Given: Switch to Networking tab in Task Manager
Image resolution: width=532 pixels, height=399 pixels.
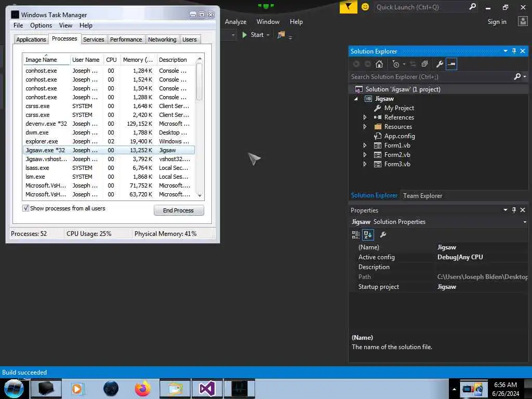Looking at the screenshot, I should pos(162,39).
